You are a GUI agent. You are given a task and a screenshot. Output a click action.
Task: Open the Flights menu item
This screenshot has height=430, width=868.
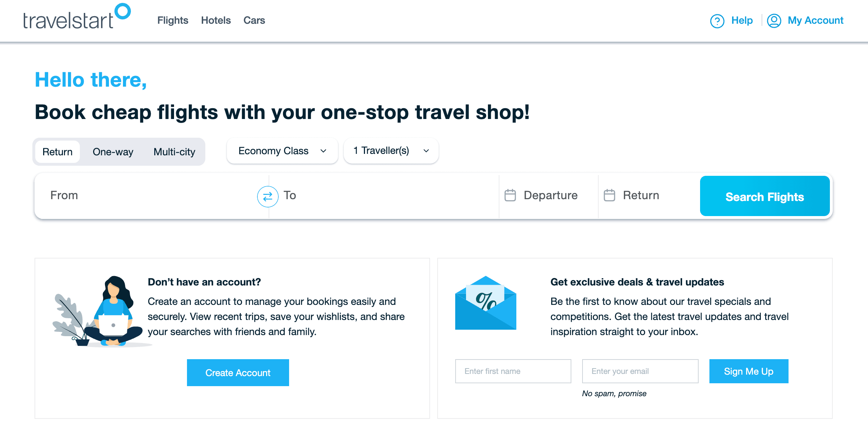(173, 21)
